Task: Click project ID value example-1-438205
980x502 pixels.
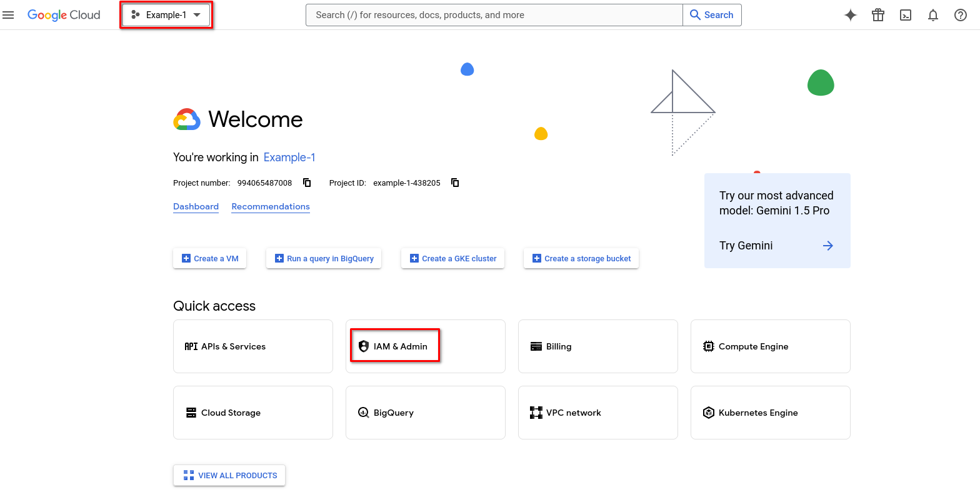Action: (x=407, y=183)
